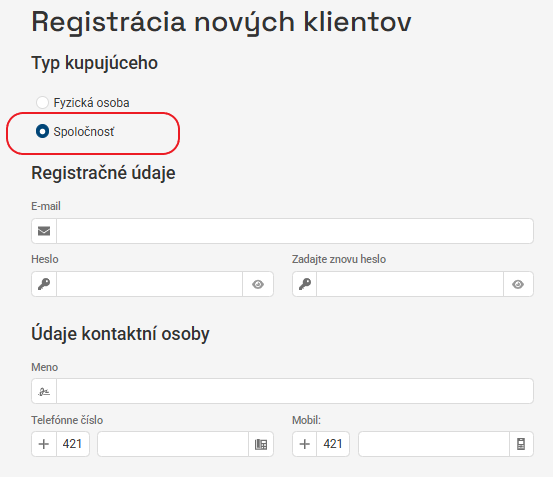Click the key icon in Zadajte znovu heslo field
The width and height of the screenshot is (553, 477).
tap(305, 284)
